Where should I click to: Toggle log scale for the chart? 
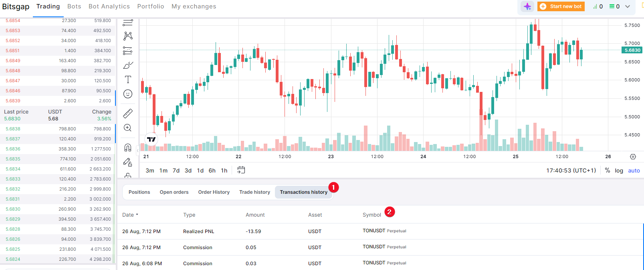pyautogui.click(x=619, y=171)
